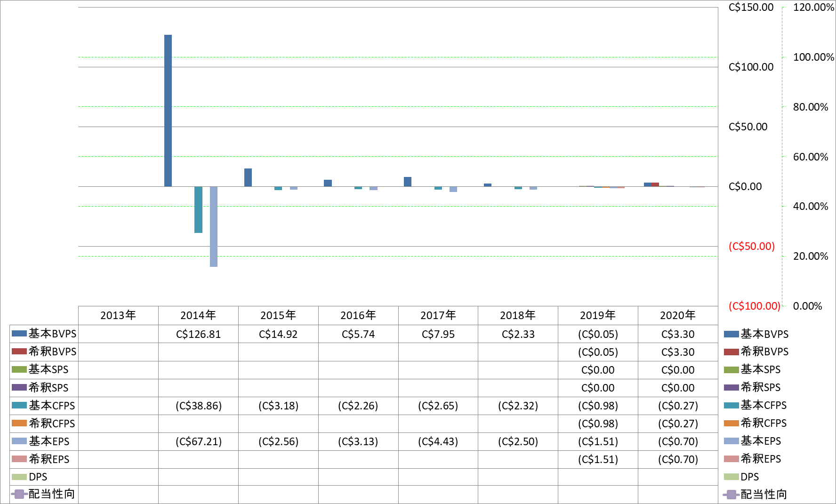Select the C$7.95 cell
This screenshot has height=504, width=836.
click(438, 334)
